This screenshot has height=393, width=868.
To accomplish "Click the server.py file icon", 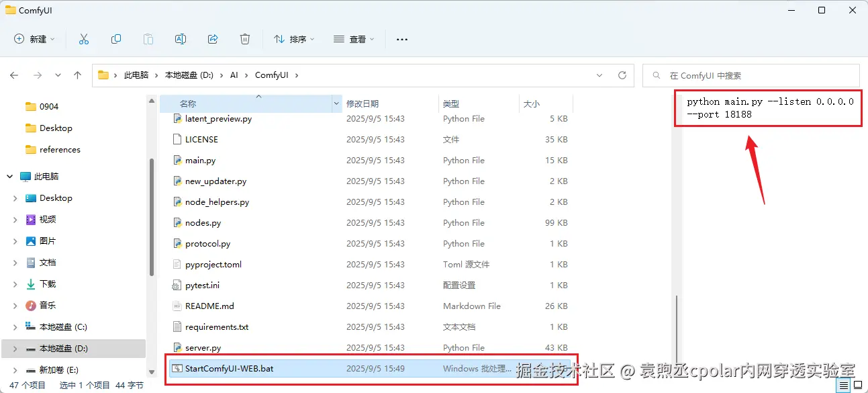I will (x=177, y=348).
